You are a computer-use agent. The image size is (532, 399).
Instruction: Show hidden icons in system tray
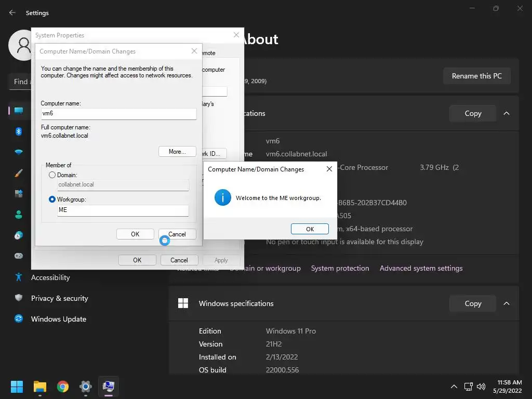click(454, 387)
